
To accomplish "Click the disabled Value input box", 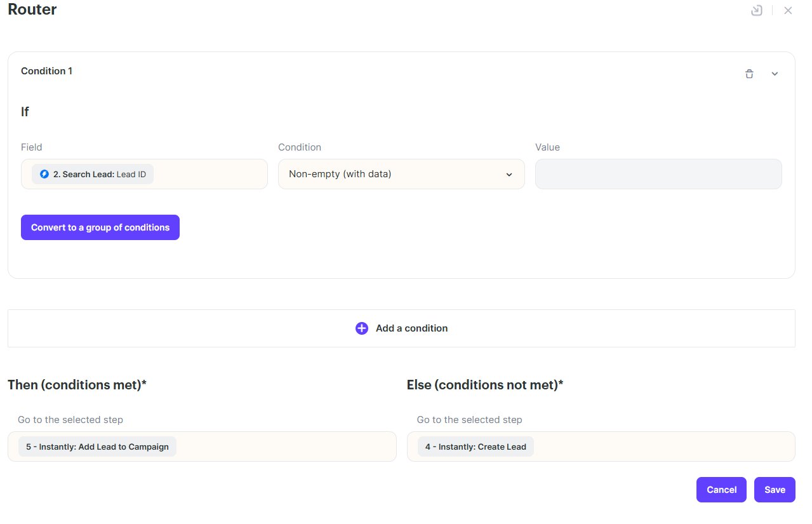I will click(658, 174).
